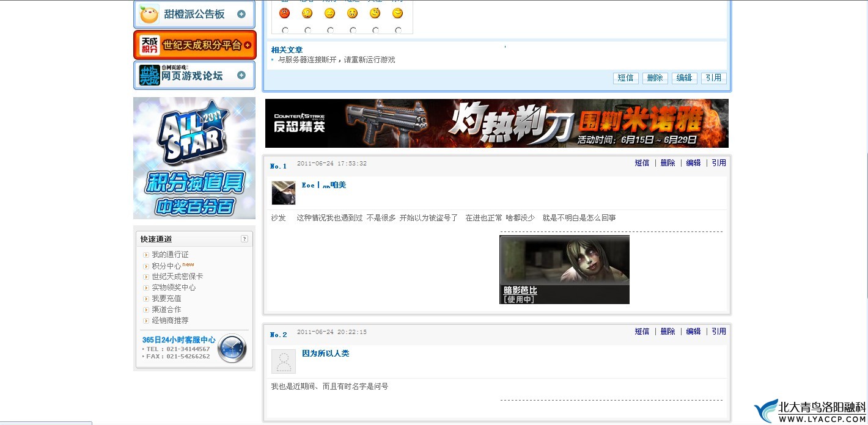Click 删除 link on reply No.1
This screenshot has width=868, height=425.
click(x=668, y=163)
